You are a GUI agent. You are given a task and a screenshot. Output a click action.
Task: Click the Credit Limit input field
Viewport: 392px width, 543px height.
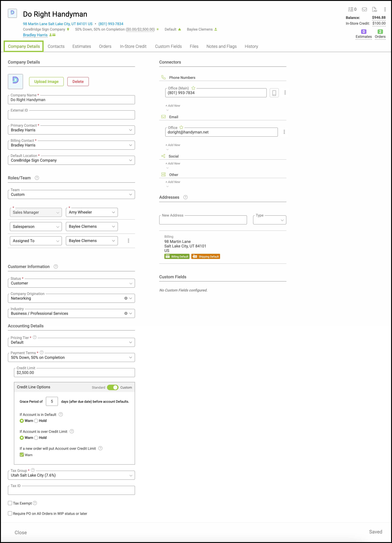[x=74, y=373]
